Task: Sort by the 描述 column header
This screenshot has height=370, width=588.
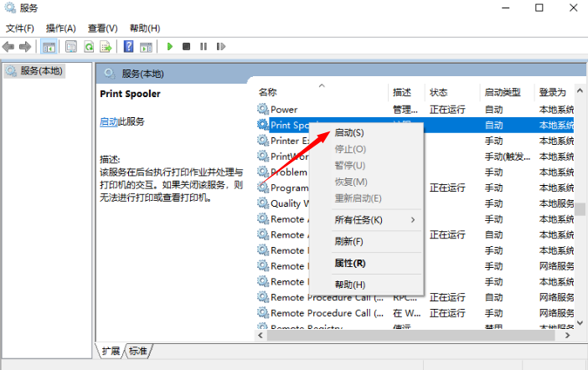Action: [x=406, y=92]
